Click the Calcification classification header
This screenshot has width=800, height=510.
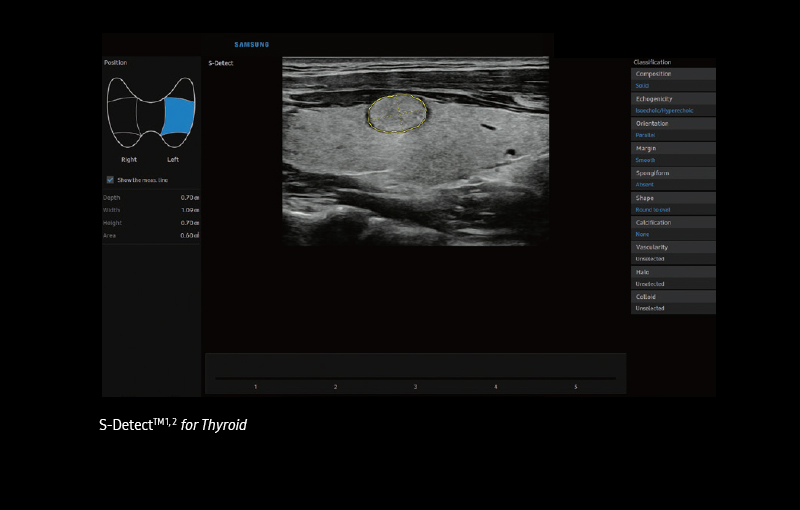[x=673, y=222]
